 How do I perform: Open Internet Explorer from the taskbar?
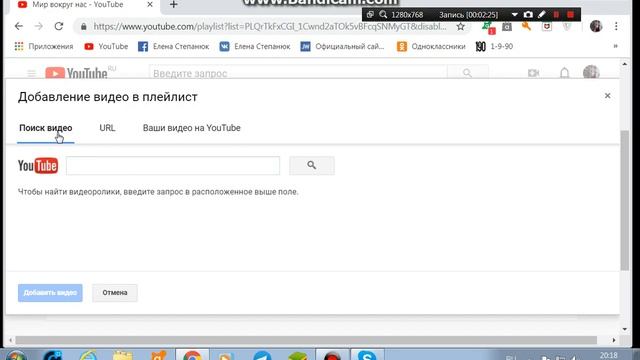pyautogui.click(x=88, y=355)
